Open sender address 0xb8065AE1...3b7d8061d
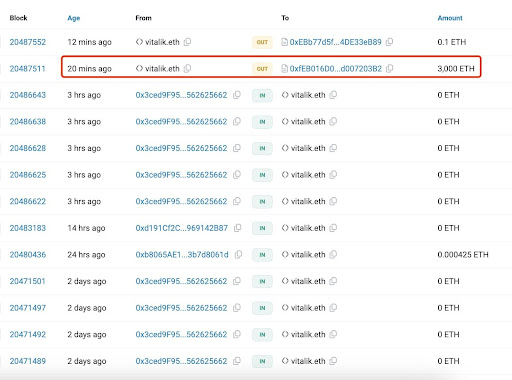 pyautogui.click(x=182, y=255)
